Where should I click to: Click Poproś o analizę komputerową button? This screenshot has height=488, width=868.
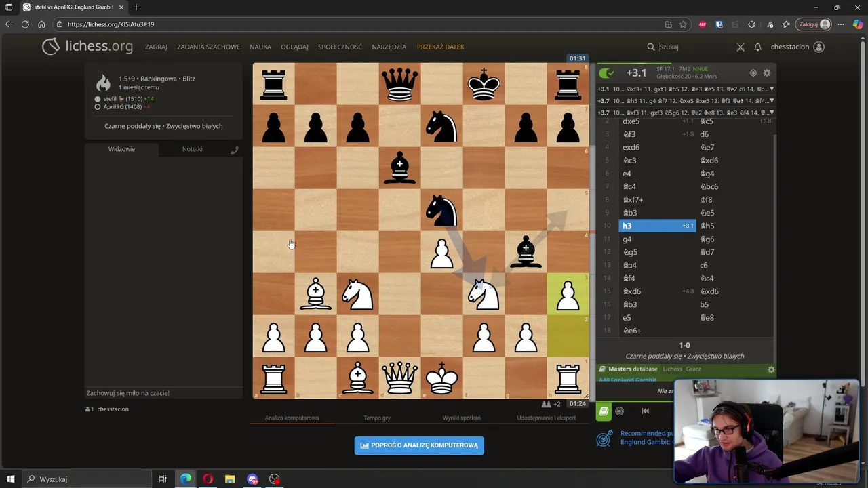point(419,445)
